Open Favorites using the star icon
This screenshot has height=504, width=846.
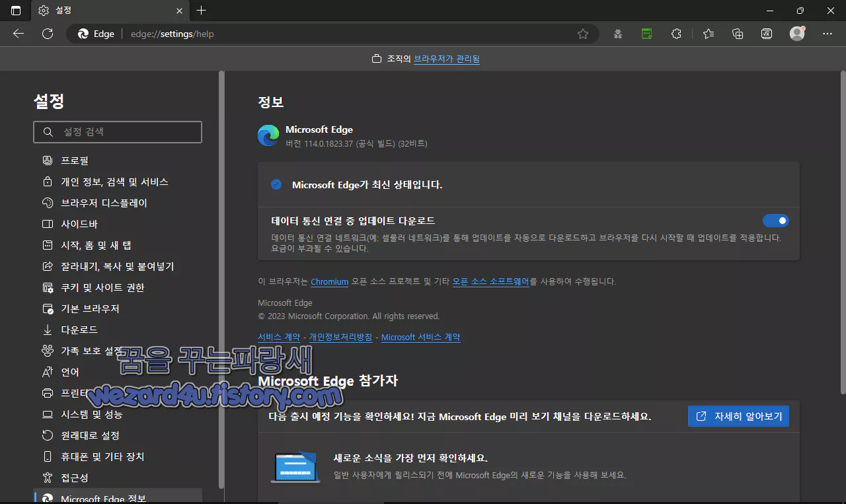(x=709, y=34)
